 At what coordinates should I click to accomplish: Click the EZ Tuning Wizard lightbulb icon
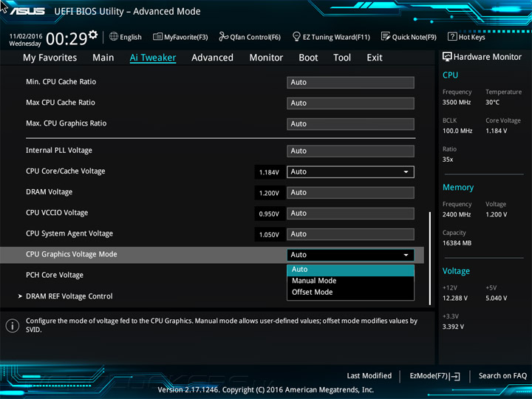coord(296,36)
